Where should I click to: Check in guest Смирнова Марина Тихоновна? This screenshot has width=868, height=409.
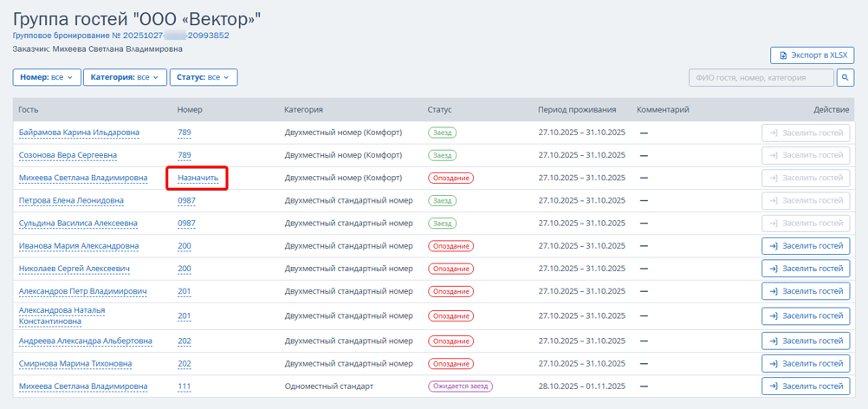click(x=806, y=364)
